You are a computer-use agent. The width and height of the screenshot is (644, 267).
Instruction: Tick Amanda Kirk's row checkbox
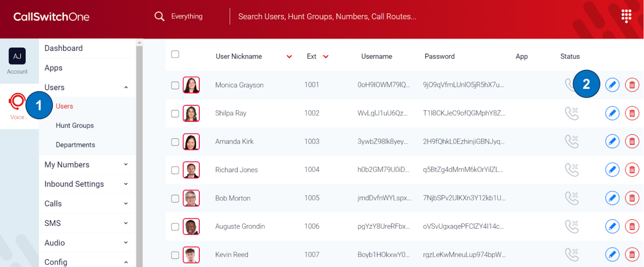click(x=175, y=142)
